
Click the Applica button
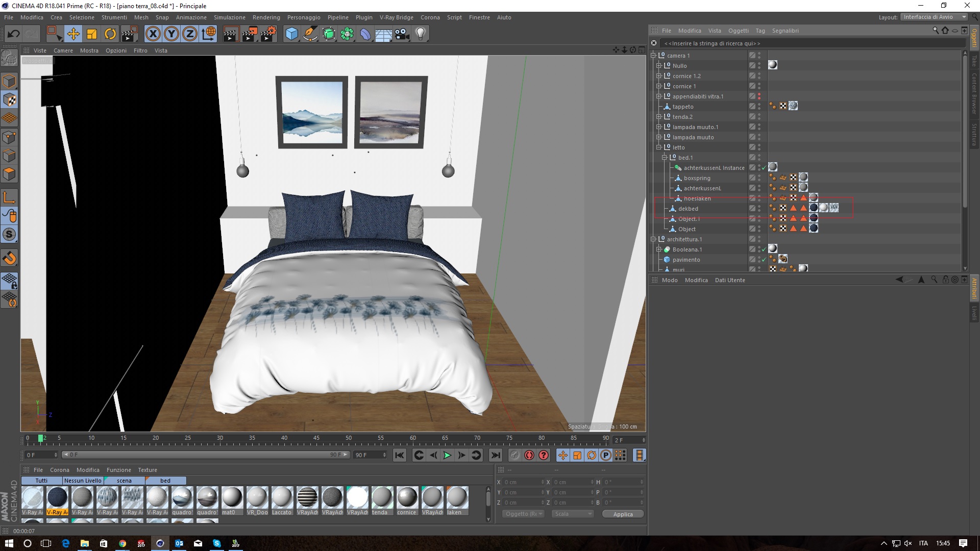pyautogui.click(x=623, y=514)
